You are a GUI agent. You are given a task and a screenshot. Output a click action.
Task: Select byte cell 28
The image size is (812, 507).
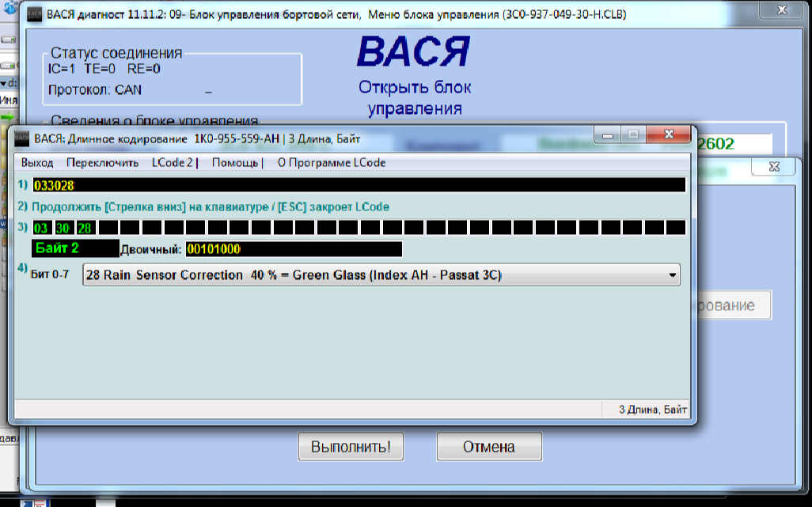pos(85,228)
